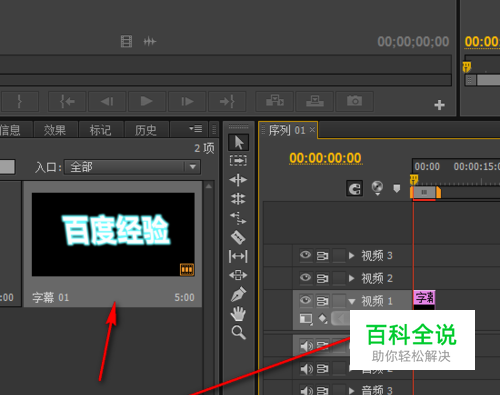The height and width of the screenshot is (395, 500).
Task: Close the 序列 01 tab
Action: (x=312, y=130)
